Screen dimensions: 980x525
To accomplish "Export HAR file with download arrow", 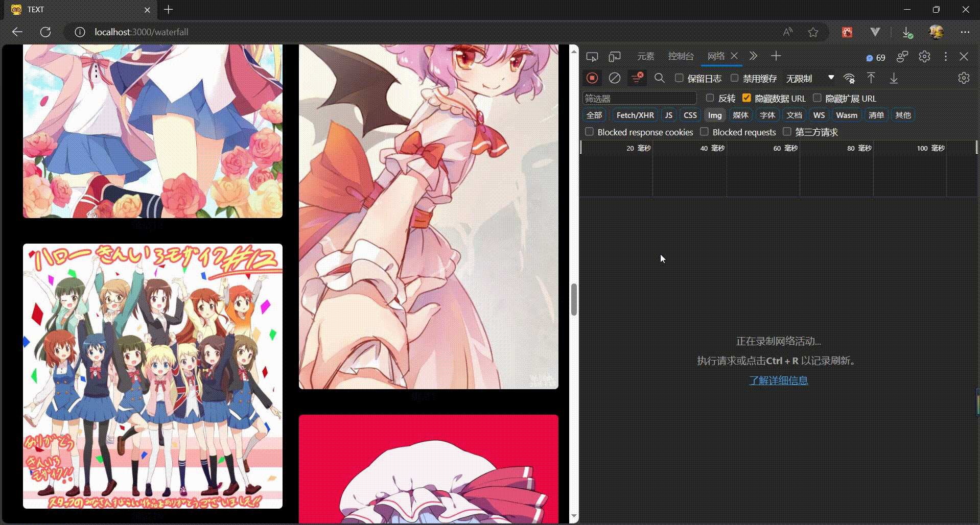I will (x=894, y=78).
